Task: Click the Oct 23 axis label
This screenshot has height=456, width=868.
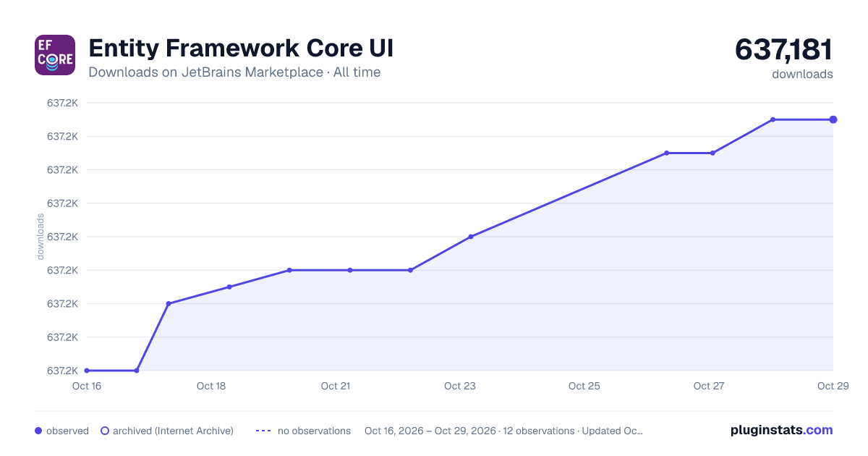Action: pos(460,386)
